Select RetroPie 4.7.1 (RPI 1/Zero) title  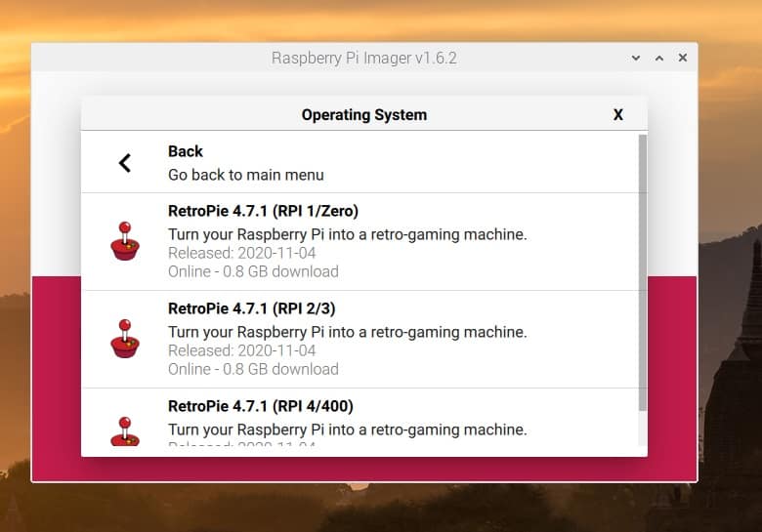[x=263, y=211]
